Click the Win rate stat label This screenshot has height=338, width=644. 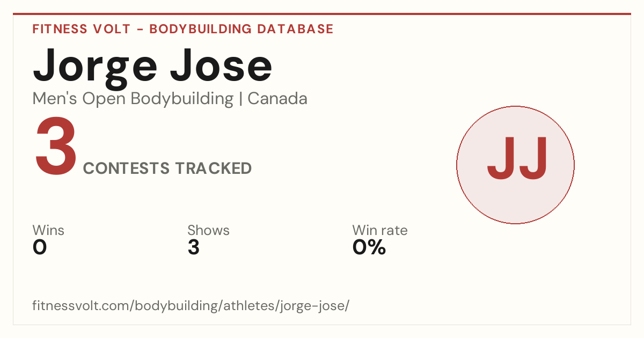coord(380,230)
